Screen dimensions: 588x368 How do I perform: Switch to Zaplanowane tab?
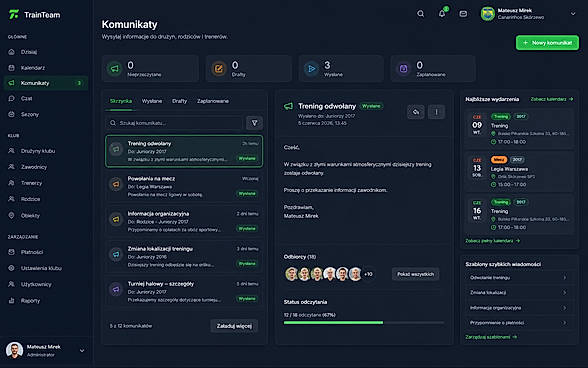click(213, 101)
